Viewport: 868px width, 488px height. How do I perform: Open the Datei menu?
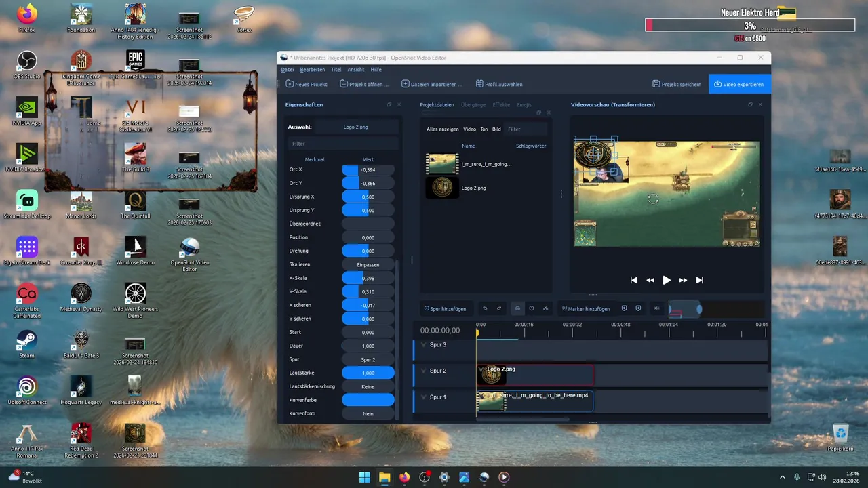288,70
